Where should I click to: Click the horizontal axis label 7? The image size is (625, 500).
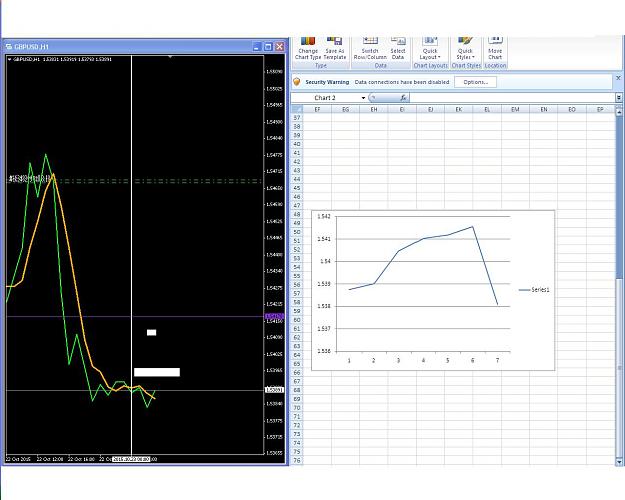(x=497, y=360)
